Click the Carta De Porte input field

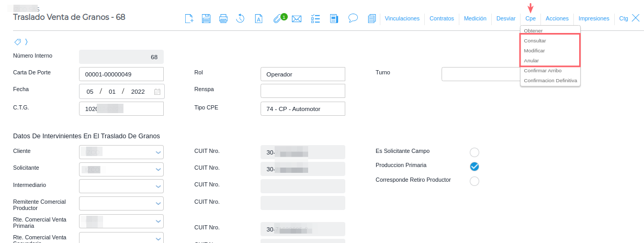pyautogui.click(x=121, y=74)
